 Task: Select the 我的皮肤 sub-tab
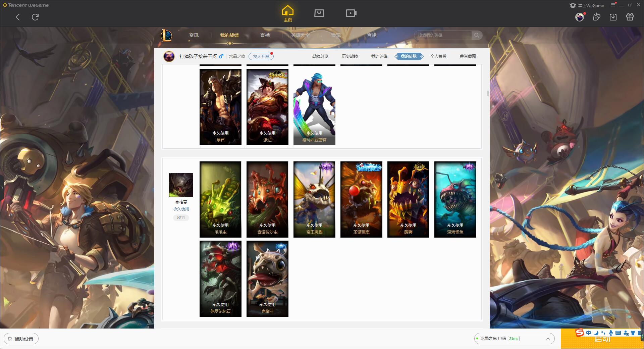coord(409,56)
